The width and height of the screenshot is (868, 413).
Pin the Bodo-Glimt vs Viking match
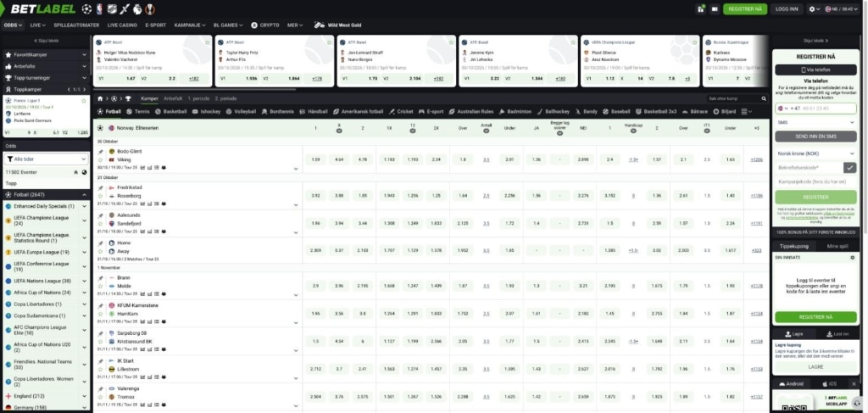pyautogui.click(x=100, y=152)
